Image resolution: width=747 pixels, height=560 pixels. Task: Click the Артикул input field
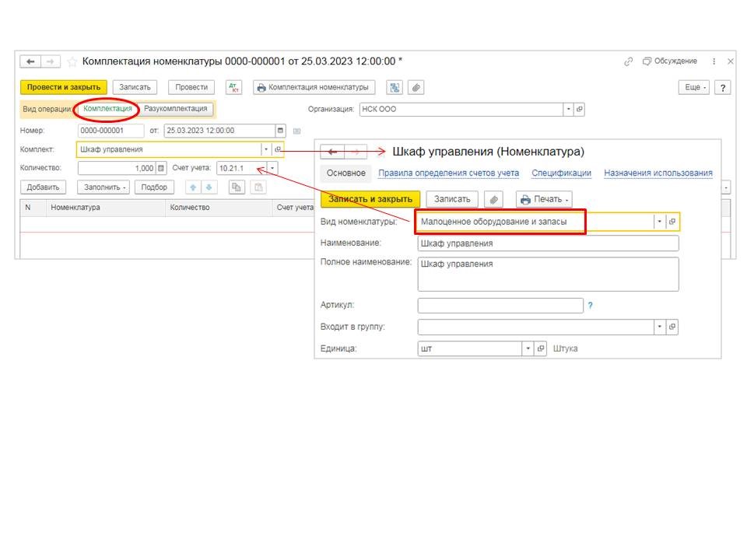pyautogui.click(x=500, y=306)
